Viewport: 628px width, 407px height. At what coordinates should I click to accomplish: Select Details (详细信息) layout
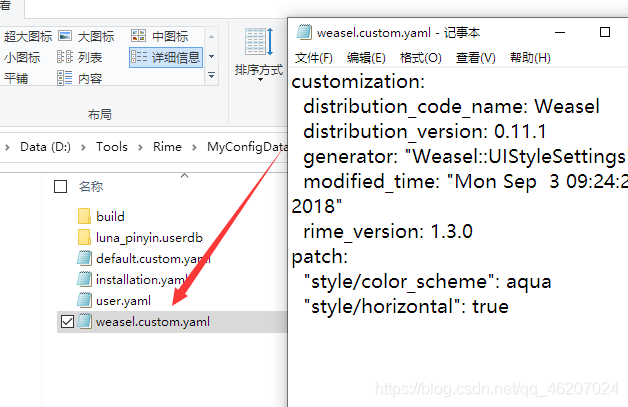click(x=166, y=57)
